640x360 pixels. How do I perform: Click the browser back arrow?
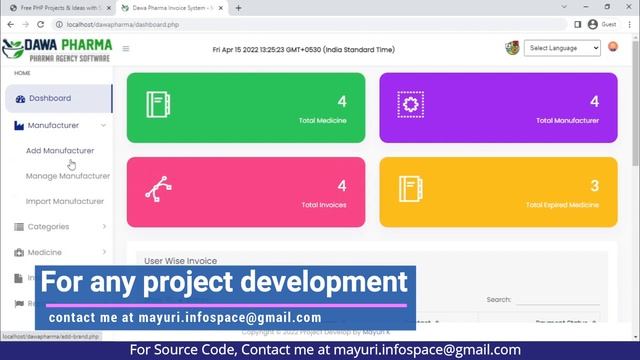[x=11, y=24]
